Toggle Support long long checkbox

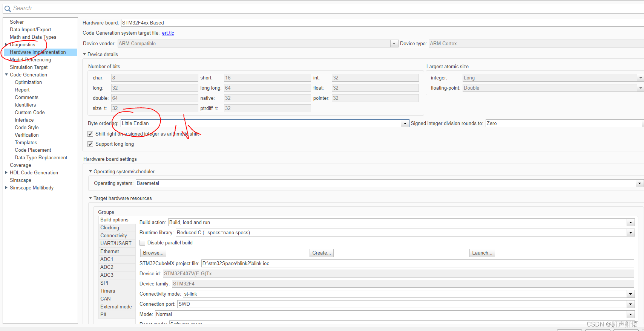[90, 144]
